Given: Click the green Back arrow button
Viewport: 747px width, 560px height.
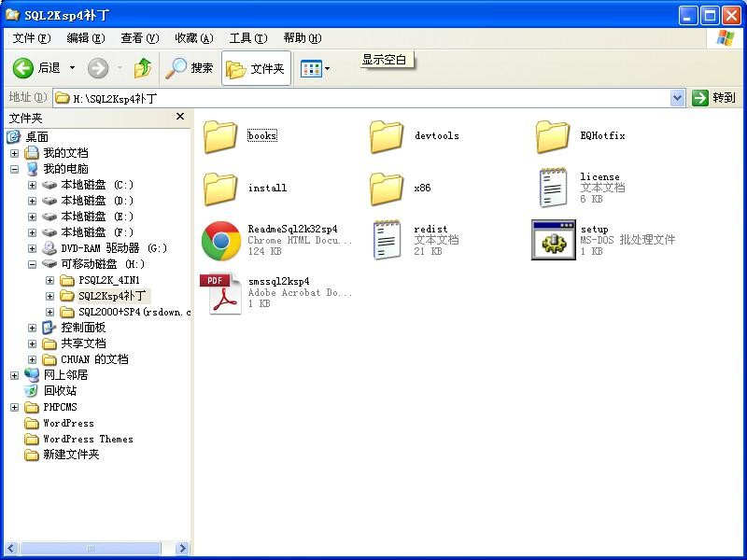Looking at the screenshot, I should pyautogui.click(x=23, y=68).
